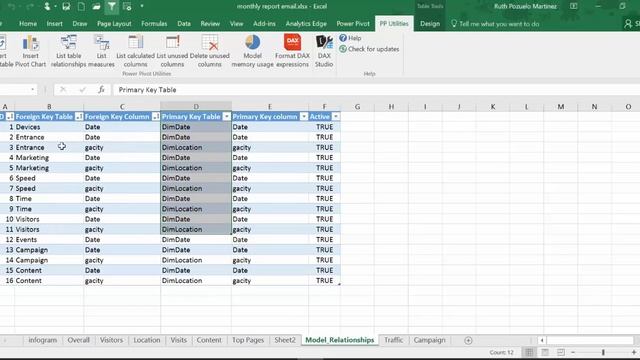This screenshot has height=360, width=640.
Task: Open Active column filter dropdown
Action: (x=336, y=117)
